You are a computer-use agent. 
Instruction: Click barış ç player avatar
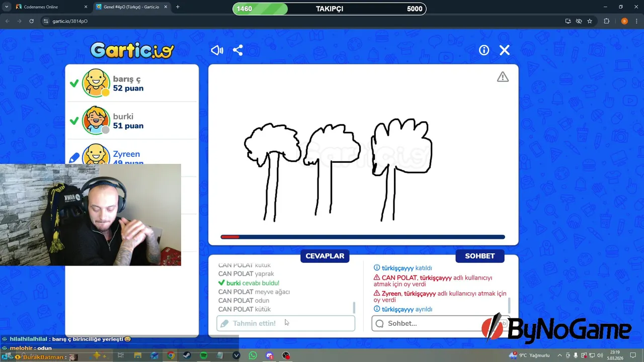coord(96,83)
